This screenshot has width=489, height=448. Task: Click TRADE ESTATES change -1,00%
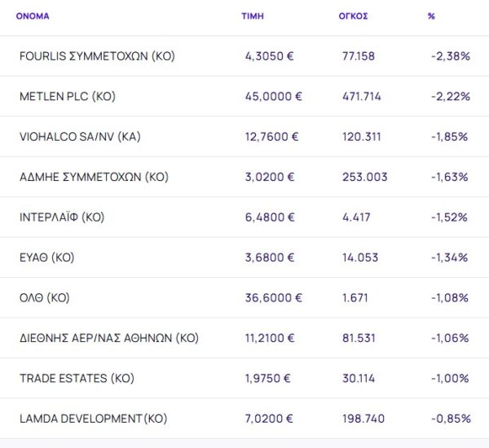[450, 379]
